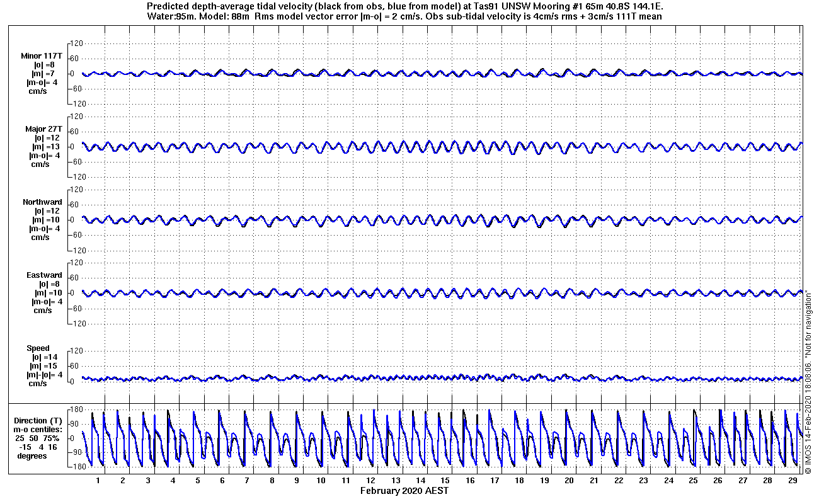
Task: Click day '27' on the date axis
Action: (742, 481)
